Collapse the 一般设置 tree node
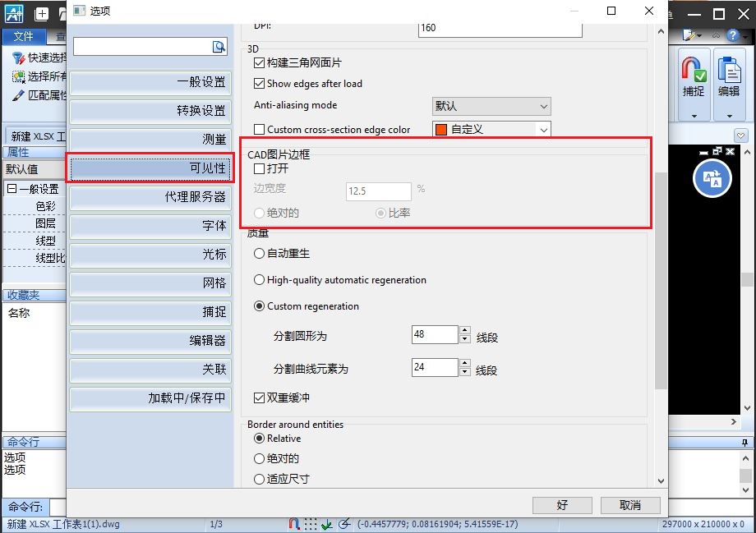Viewport: 756px width, 533px height. coord(12,189)
